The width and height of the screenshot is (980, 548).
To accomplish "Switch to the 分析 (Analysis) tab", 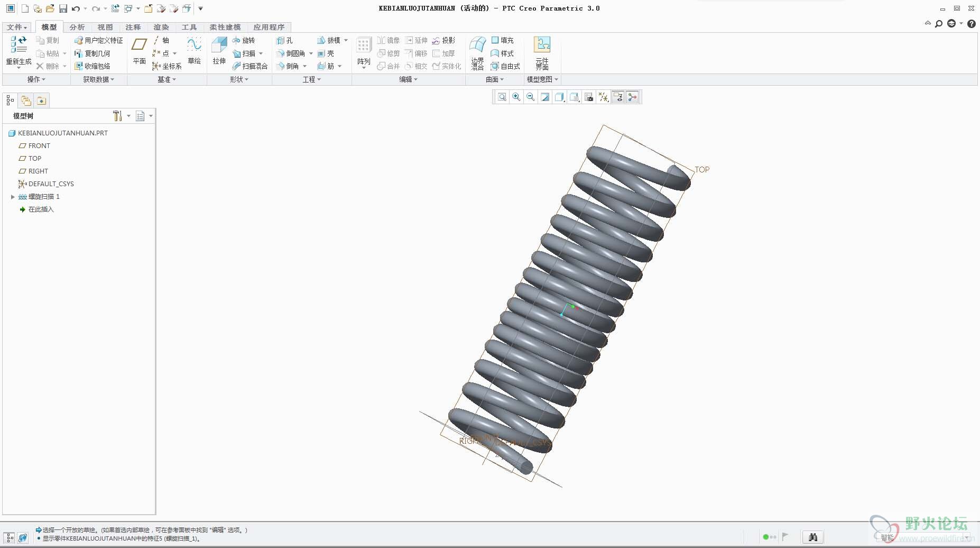I will 77,27.
